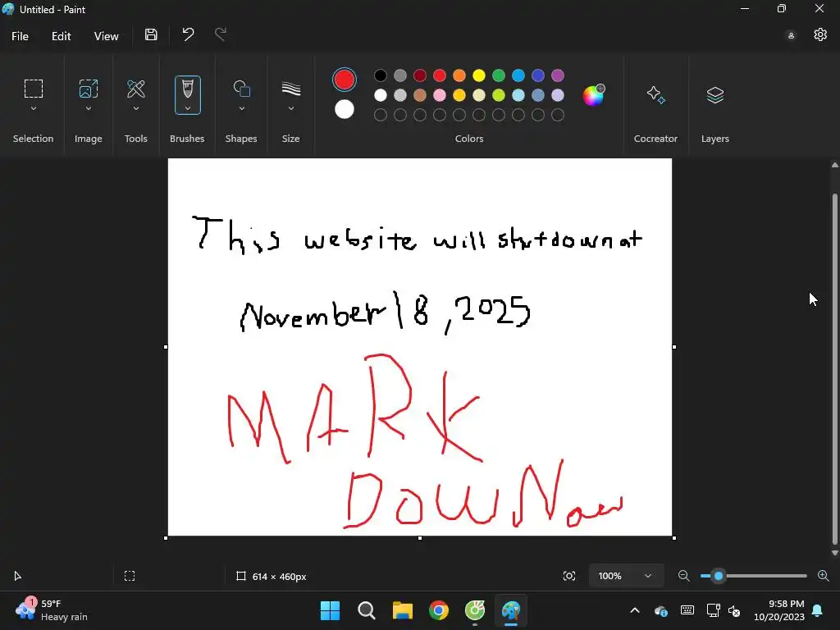Zoom in using the plus magnifier
Image resolution: width=840 pixels, height=630 pixels.
[x=824, y=576]
